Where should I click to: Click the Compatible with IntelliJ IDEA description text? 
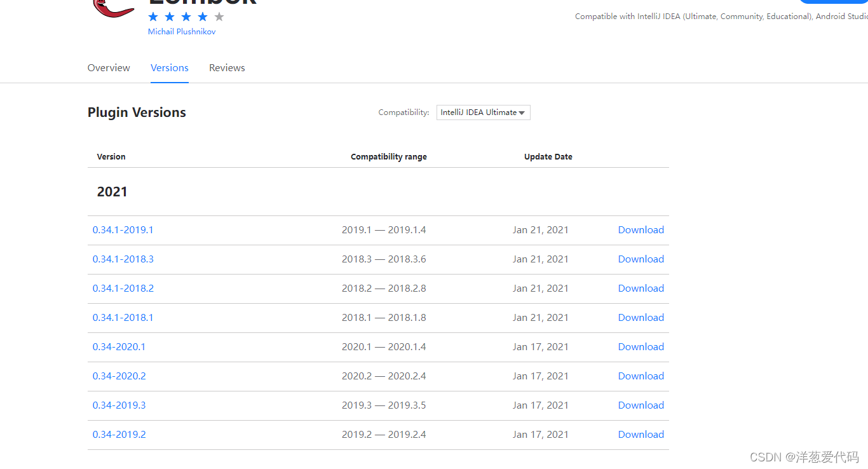point(721,17)
